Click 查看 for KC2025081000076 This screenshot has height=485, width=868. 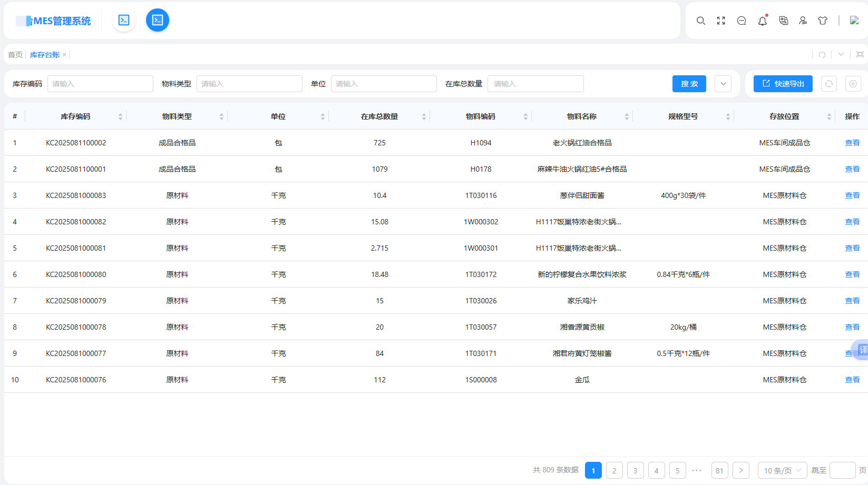pos(852,380)
